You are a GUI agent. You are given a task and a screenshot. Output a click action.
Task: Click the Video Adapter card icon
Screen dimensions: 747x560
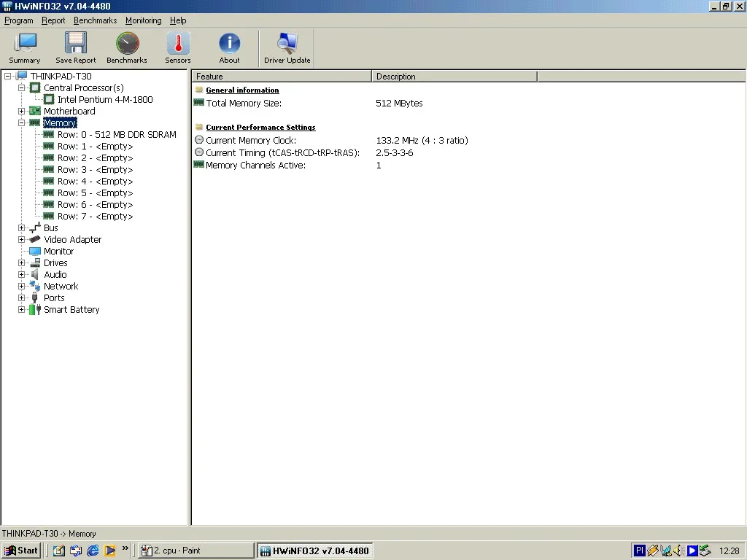[35, 239]
